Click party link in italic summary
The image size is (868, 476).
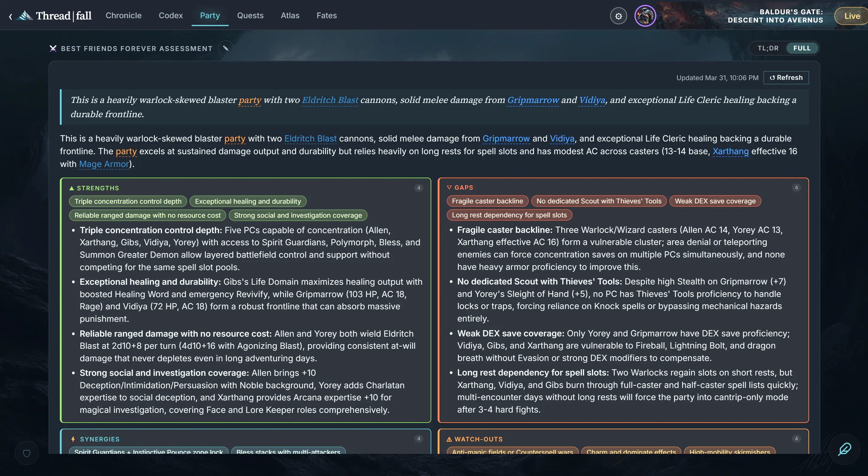(x=250, y=100)
